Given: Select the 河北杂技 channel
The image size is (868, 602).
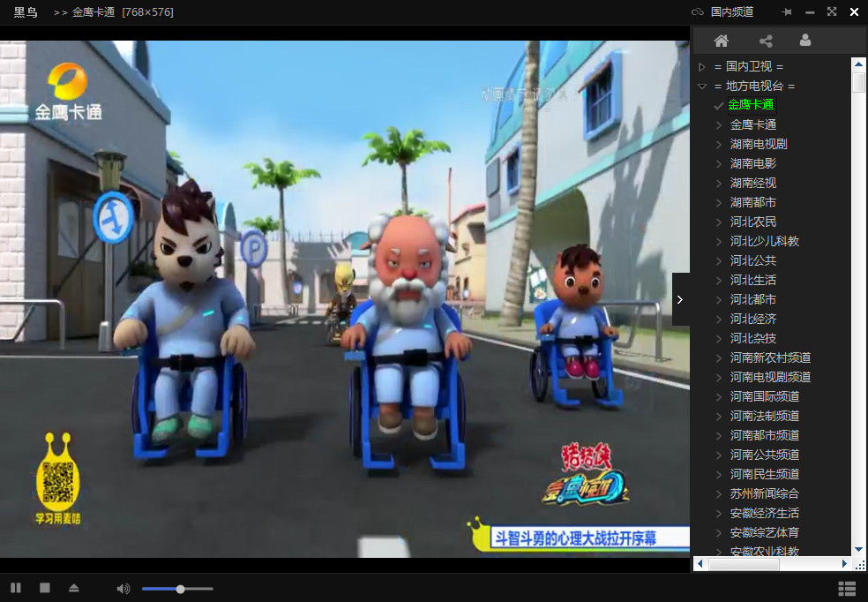Looking at the screenshot, I should point(752,338).
